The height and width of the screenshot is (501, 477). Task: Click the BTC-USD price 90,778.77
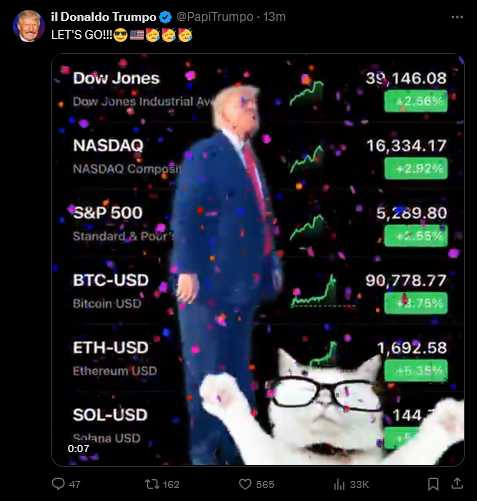coord(406,280)
